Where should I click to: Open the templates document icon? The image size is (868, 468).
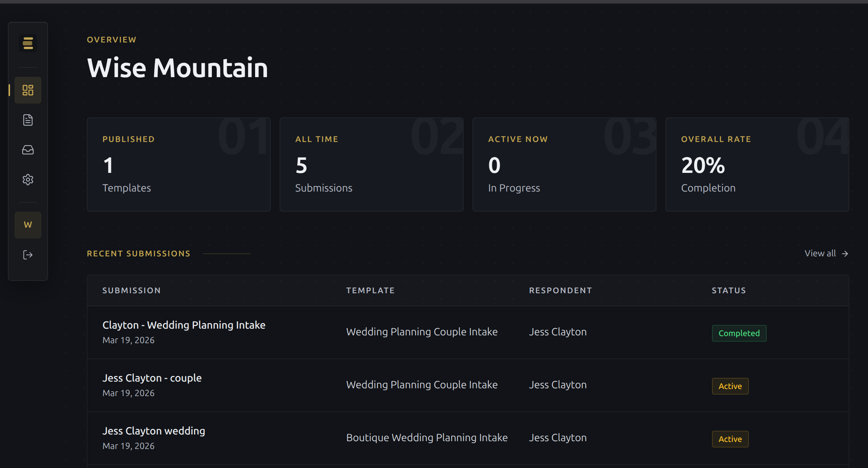[x=28, y=120]
